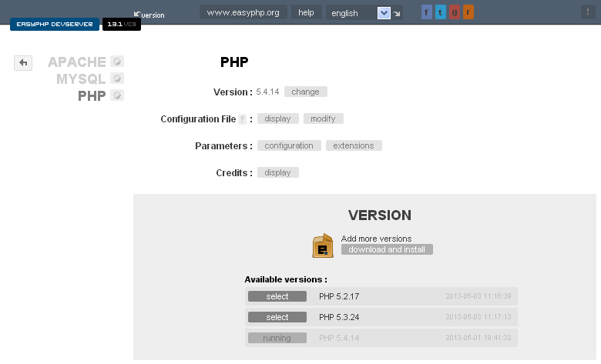Click the back arrow button

[23, 63]
